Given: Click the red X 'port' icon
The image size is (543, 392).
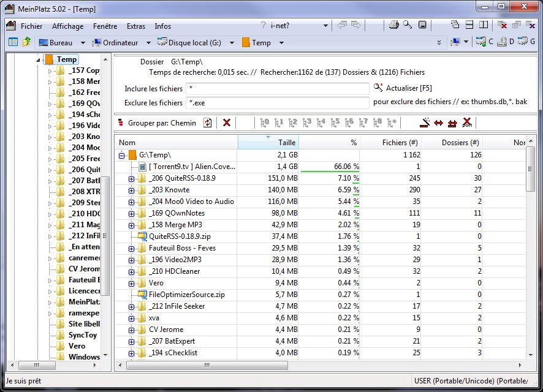Looking at the screenshot, I should [467, 123].
